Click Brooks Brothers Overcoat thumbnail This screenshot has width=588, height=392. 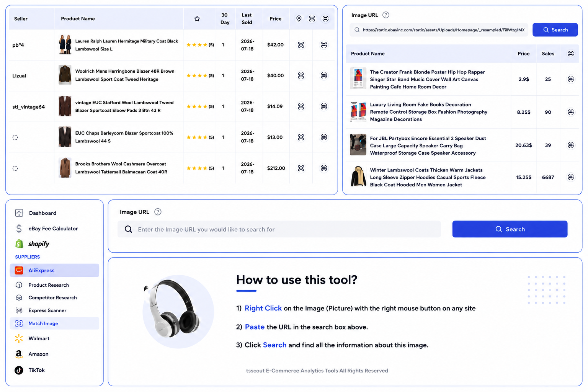tap(65, 168)
